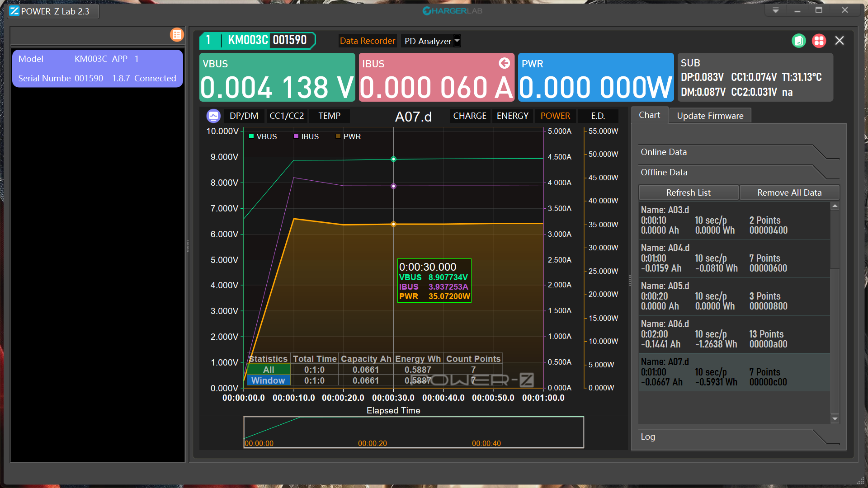Toggle the DP/DM chart series
This screenshot has height=488, width=868.
[244, 116]
